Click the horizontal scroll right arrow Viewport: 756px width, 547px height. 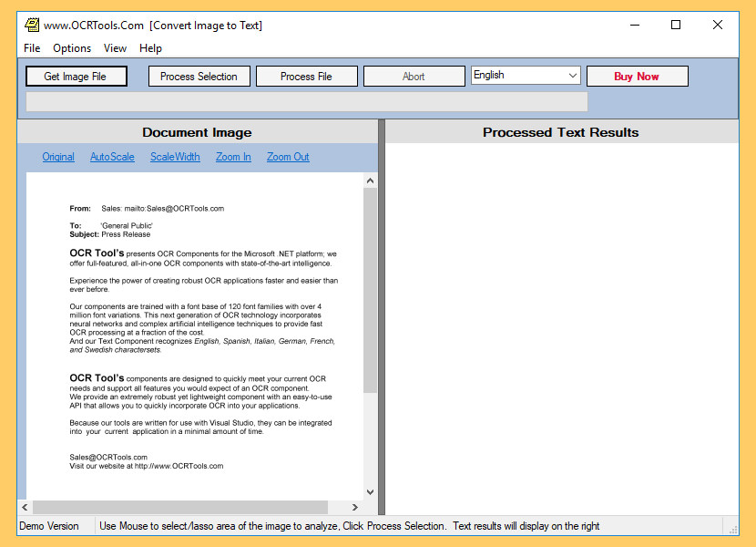(355, 507)
